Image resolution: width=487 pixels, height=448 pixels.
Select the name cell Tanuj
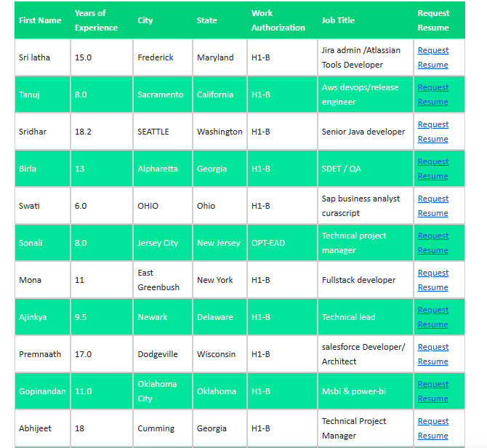(x=43, y=95)
